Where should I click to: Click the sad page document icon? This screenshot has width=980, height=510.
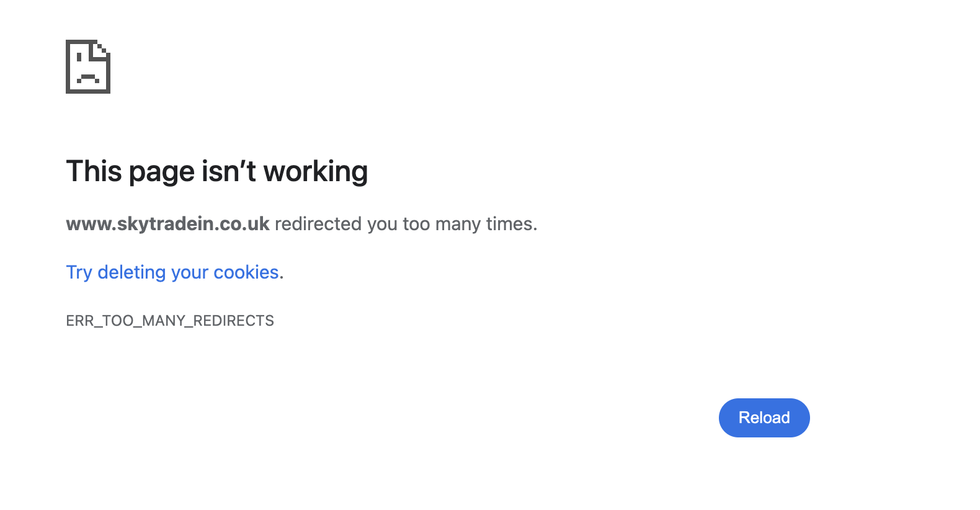tap(87, 67)
